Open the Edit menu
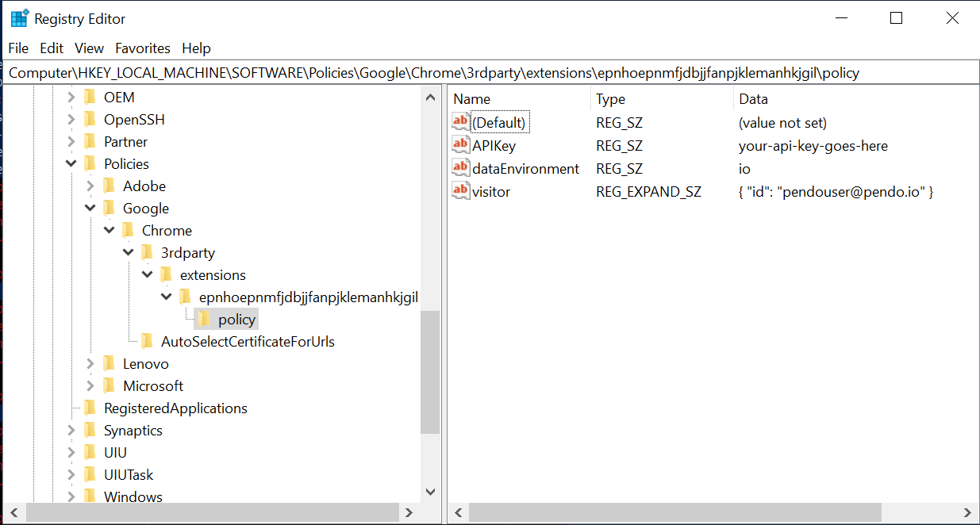The width and height of the screenshot is (980, 525). (x=52, y=48)
